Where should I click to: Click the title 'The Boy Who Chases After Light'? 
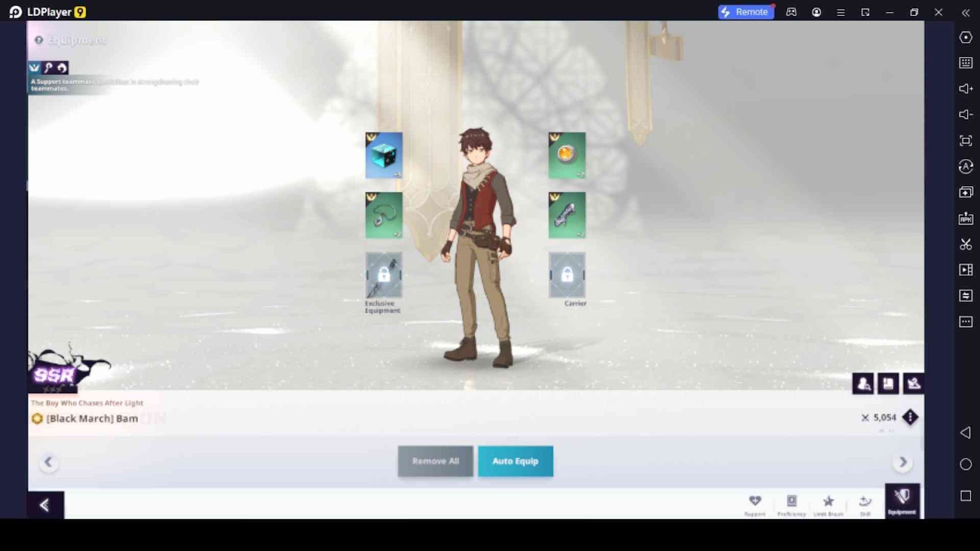tap(87, 403)
